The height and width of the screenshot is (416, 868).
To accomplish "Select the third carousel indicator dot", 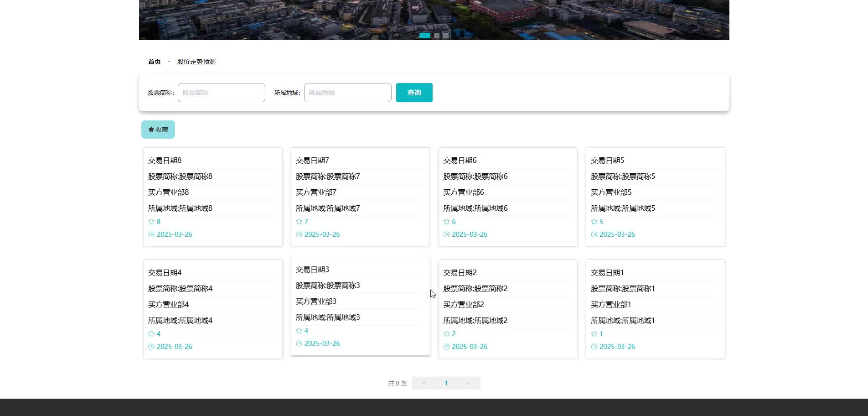I will click(x=446, y=36).
